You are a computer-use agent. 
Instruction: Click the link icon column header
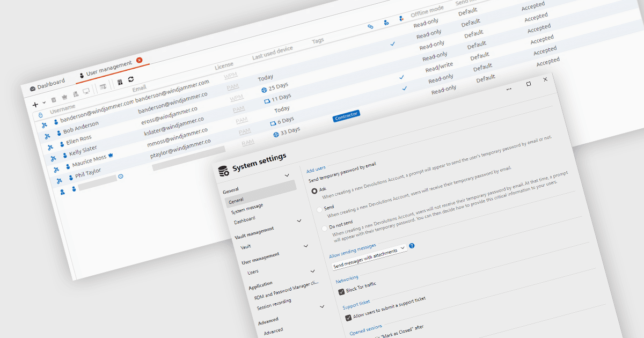(x=370, y=26)
